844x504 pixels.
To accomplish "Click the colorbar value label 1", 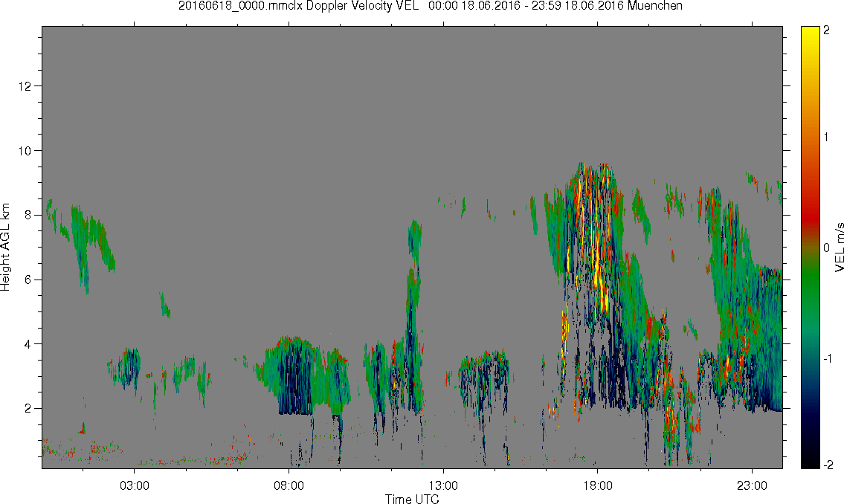I will tap(827, 138).
